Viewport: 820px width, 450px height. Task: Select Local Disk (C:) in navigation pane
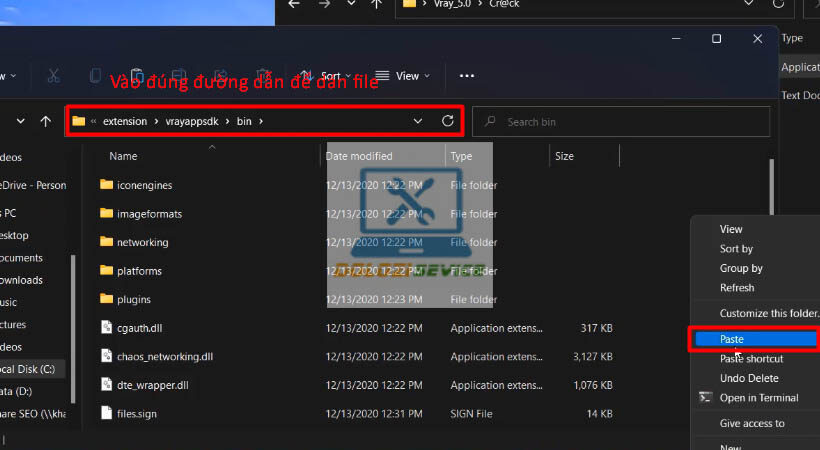[32, 369]
